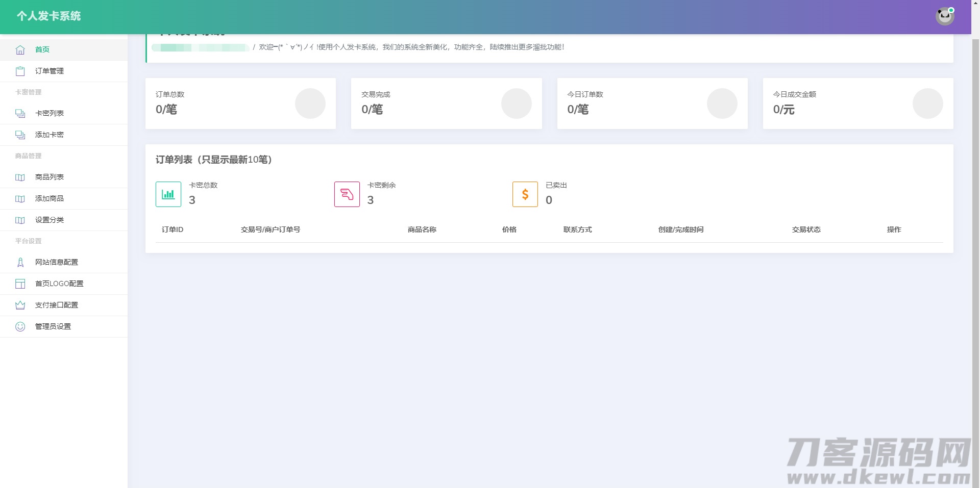Select the 商品列表 product list icon

[20, 177]
